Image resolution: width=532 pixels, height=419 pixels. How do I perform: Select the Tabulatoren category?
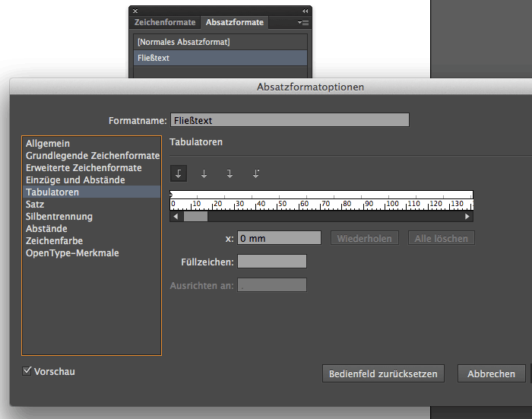[91, 192]
